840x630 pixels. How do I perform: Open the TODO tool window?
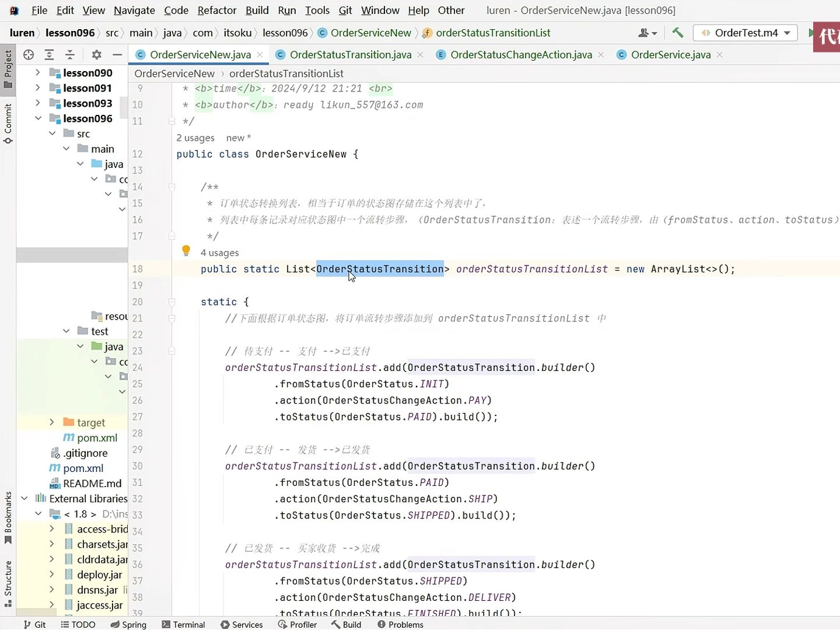click(78, 624)
